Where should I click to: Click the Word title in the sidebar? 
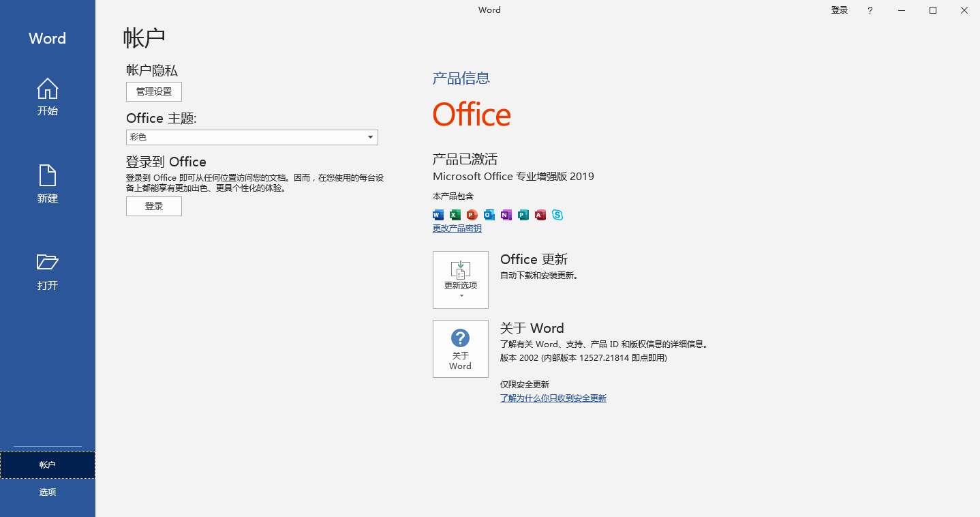pos(48,38)
